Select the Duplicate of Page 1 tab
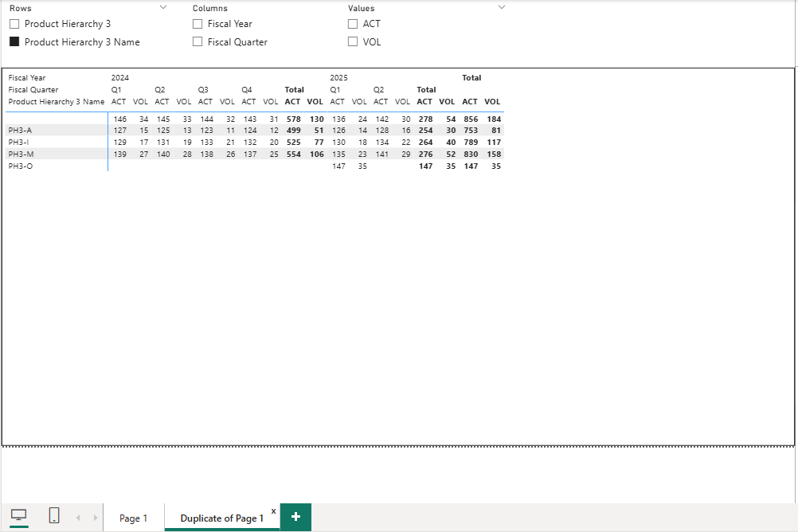This screenshot has height=532, width=798. [x=222, y=518]
